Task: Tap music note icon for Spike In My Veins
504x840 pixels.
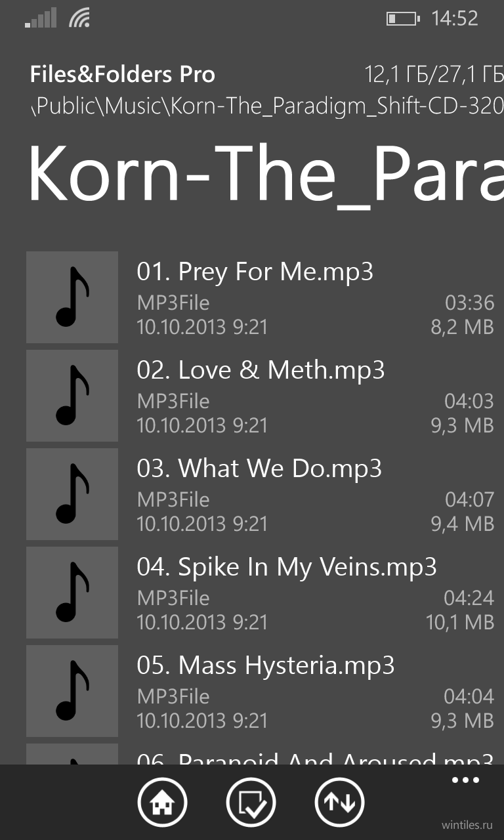Action: coord(72,593)
